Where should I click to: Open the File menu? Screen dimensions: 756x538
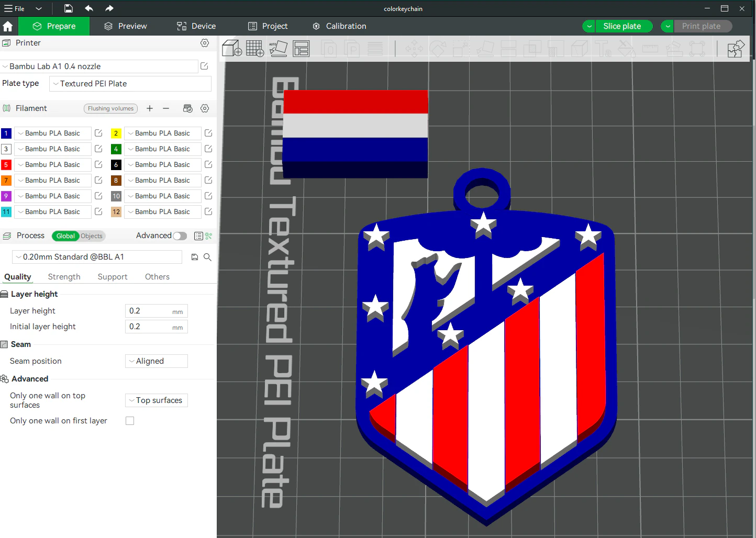click(15, 8)
